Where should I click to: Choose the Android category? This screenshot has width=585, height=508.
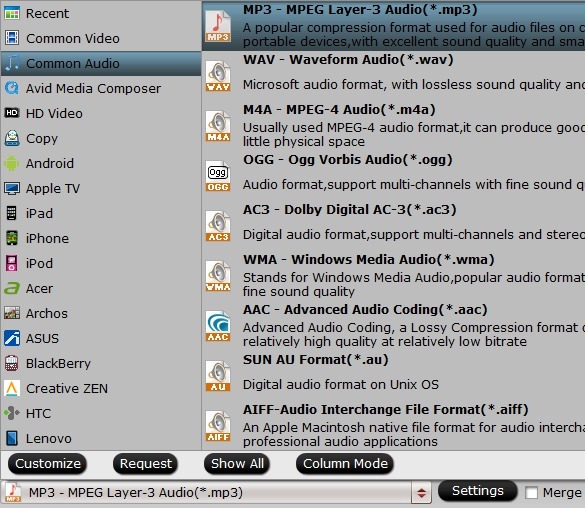coord(101,163)
